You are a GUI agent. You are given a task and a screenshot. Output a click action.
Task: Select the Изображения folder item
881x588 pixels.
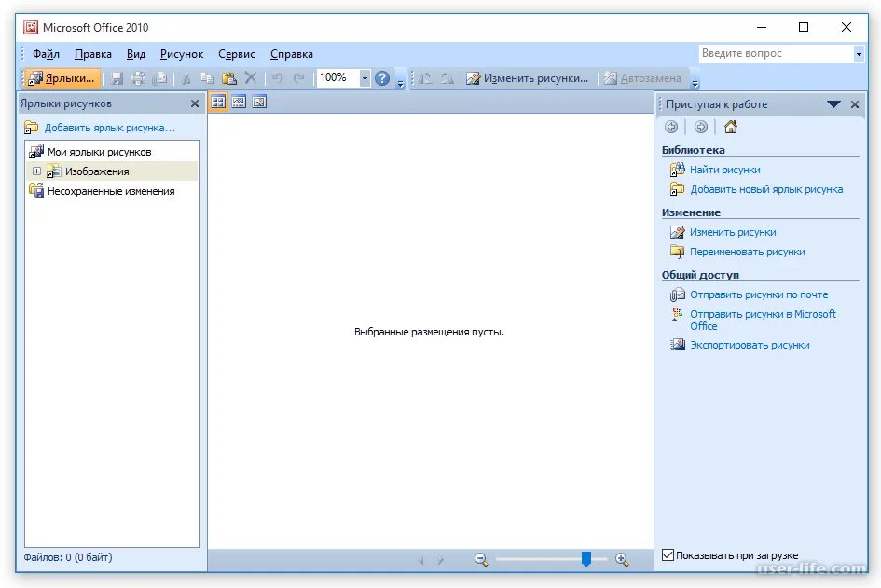pyautogui.click(x=97, y=171)
